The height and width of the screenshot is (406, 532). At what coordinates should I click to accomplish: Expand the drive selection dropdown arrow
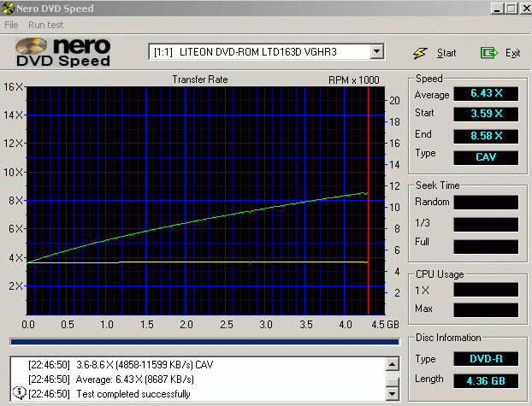pyautogui.click(x=376, y=52)
